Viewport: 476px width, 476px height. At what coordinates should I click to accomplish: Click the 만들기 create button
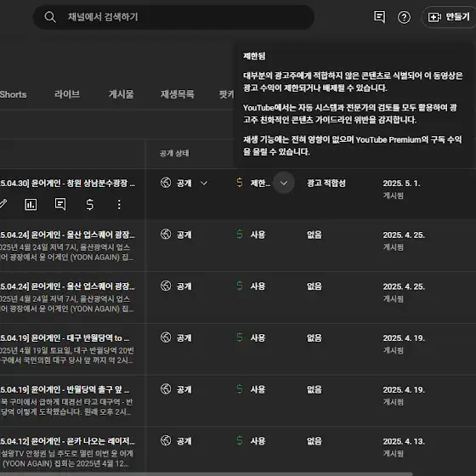(x=449, y=17)
